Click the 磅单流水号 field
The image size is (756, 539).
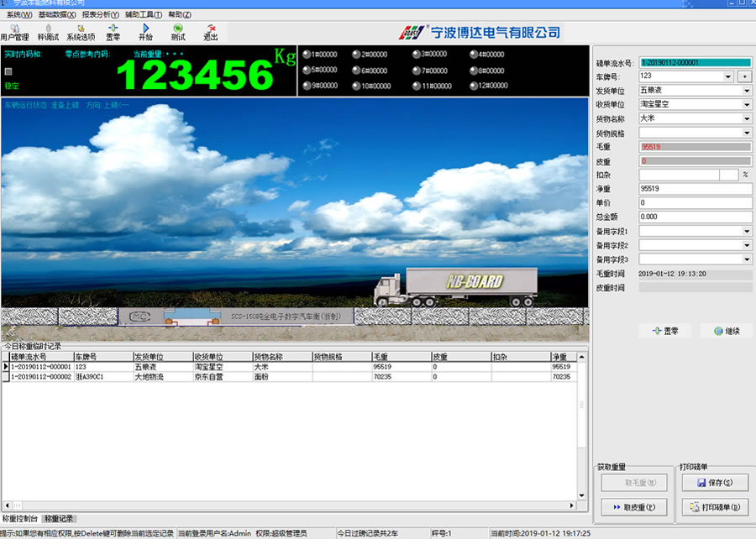pos(696,63)
